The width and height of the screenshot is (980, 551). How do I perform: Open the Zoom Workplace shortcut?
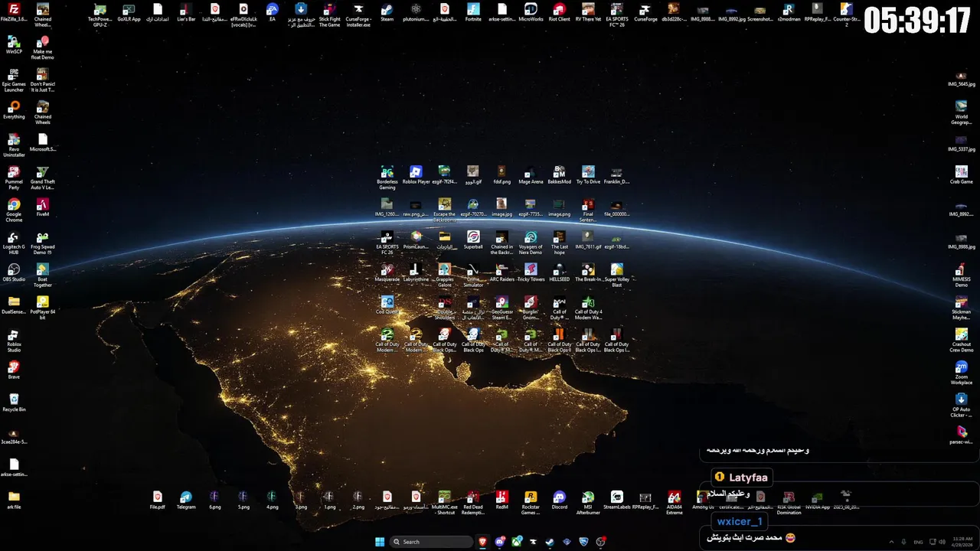pyautogui.click(x=962, y=372)
